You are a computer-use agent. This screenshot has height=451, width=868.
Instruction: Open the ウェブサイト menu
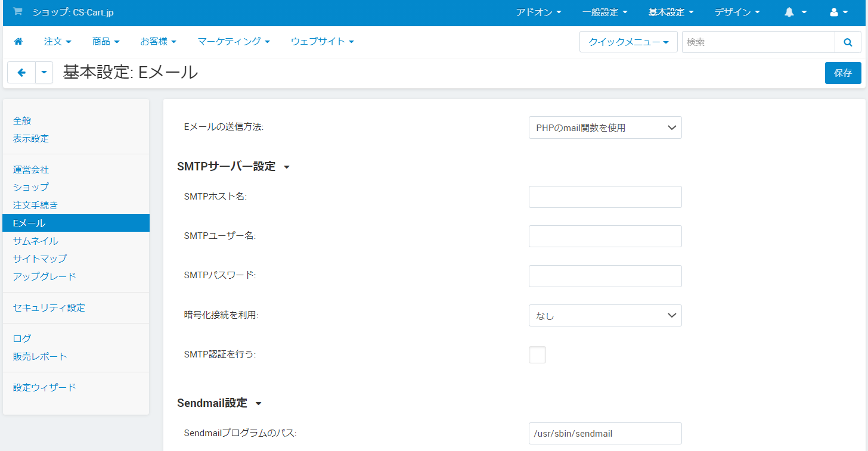322,41
